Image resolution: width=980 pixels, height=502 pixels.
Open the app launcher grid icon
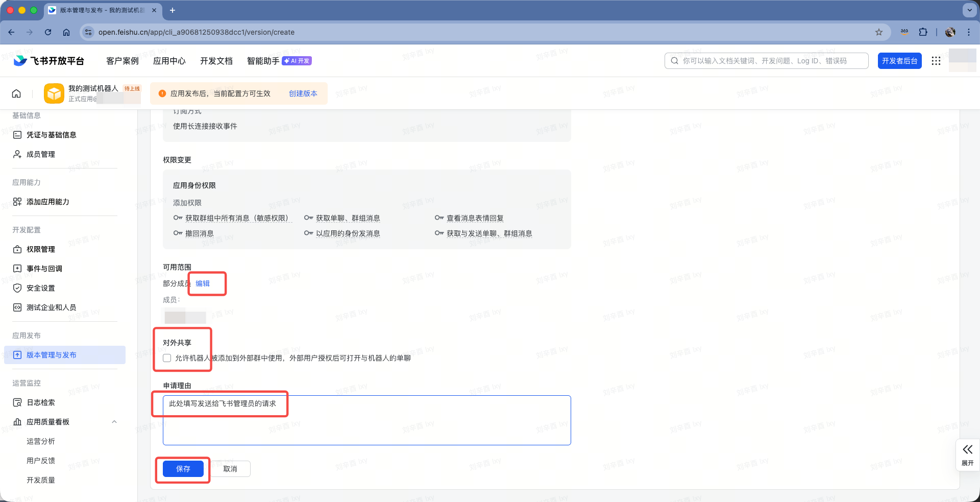[936, 61]
